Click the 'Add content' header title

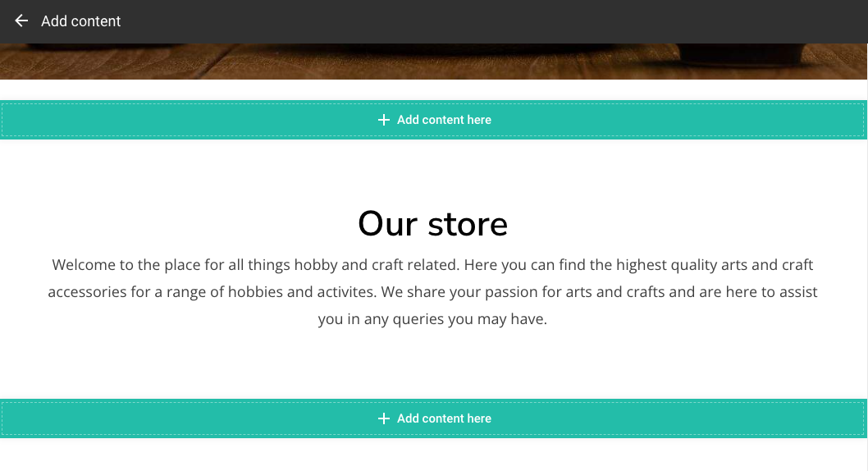tap(81, 21)
